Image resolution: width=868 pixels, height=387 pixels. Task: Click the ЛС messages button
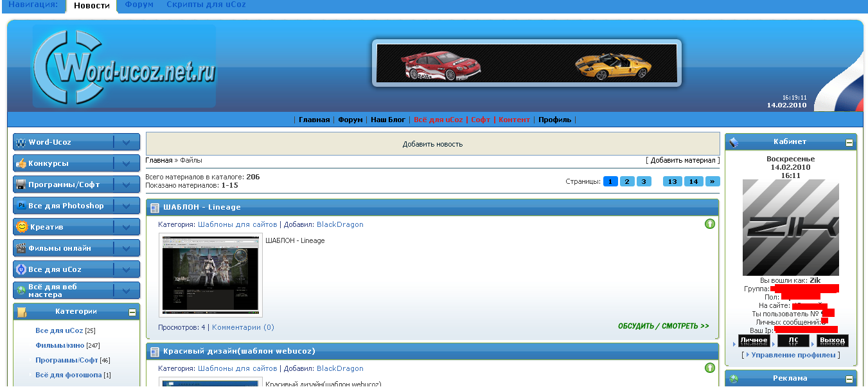tap(793, 341)
